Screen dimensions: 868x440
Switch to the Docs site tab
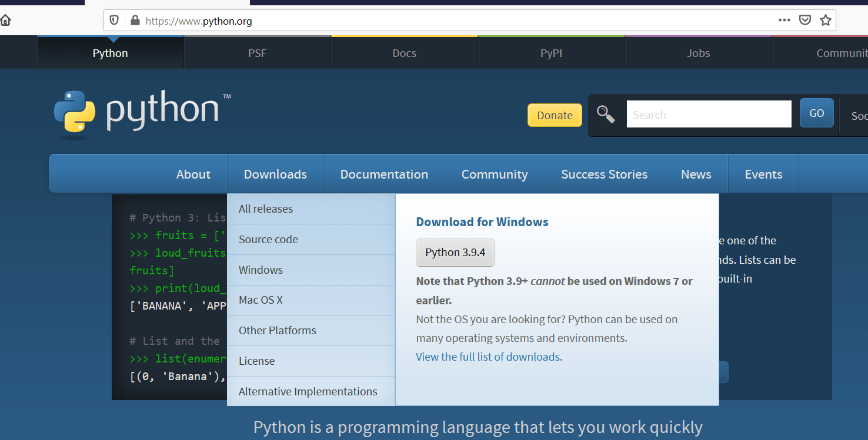tap(405, 53)
